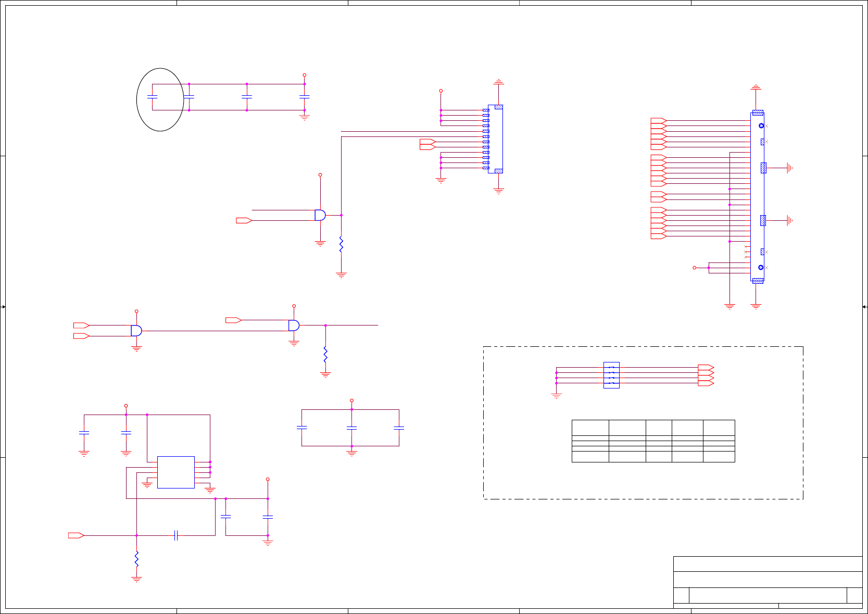Select the tall multi-pin connector on the right
The image size is (868, 614).
[757, 197]
